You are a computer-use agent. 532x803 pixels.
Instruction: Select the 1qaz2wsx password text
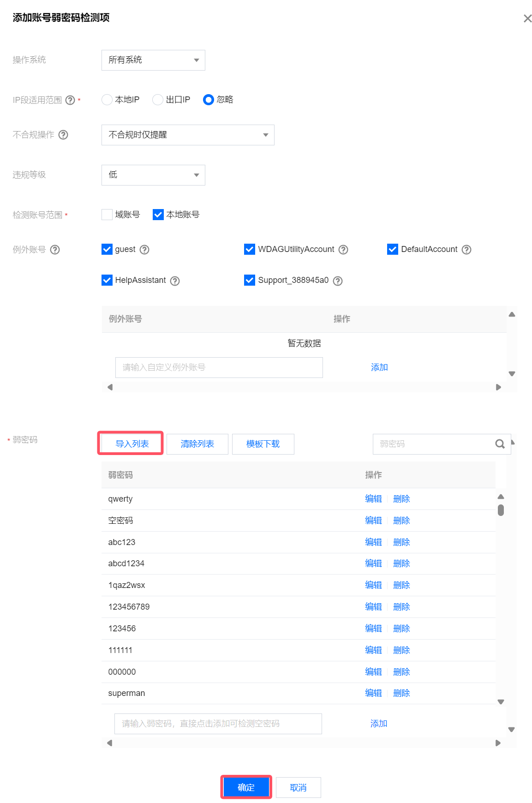point(126,585)
